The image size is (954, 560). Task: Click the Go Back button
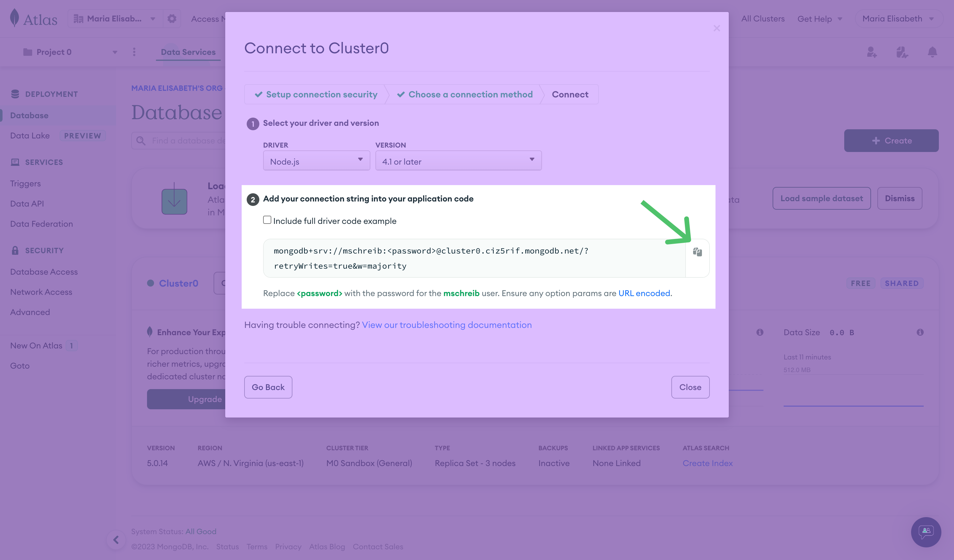click(x=268, y=387)
